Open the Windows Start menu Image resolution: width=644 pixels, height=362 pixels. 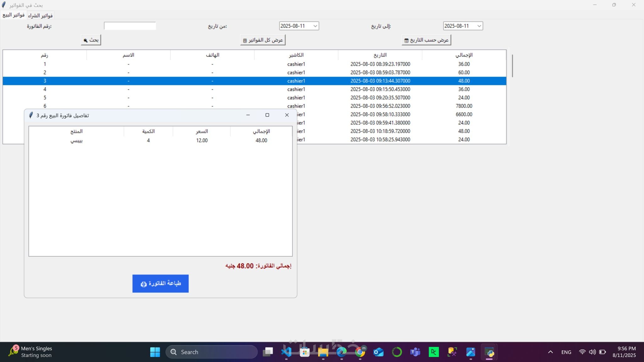tap(155, 352)
